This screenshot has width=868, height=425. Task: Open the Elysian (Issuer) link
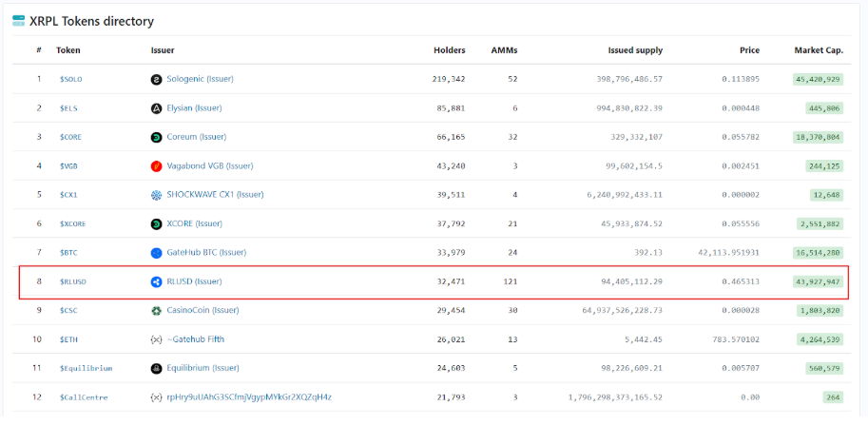coord(194,107)
